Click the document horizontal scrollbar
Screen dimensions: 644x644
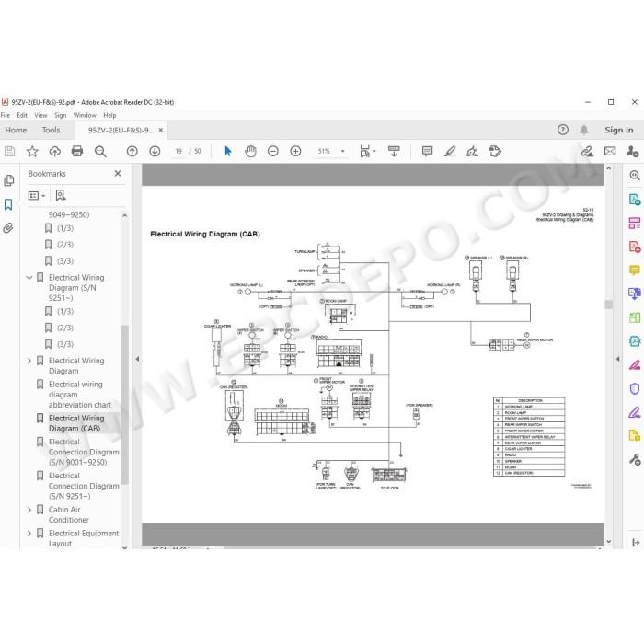click(409, 547)
